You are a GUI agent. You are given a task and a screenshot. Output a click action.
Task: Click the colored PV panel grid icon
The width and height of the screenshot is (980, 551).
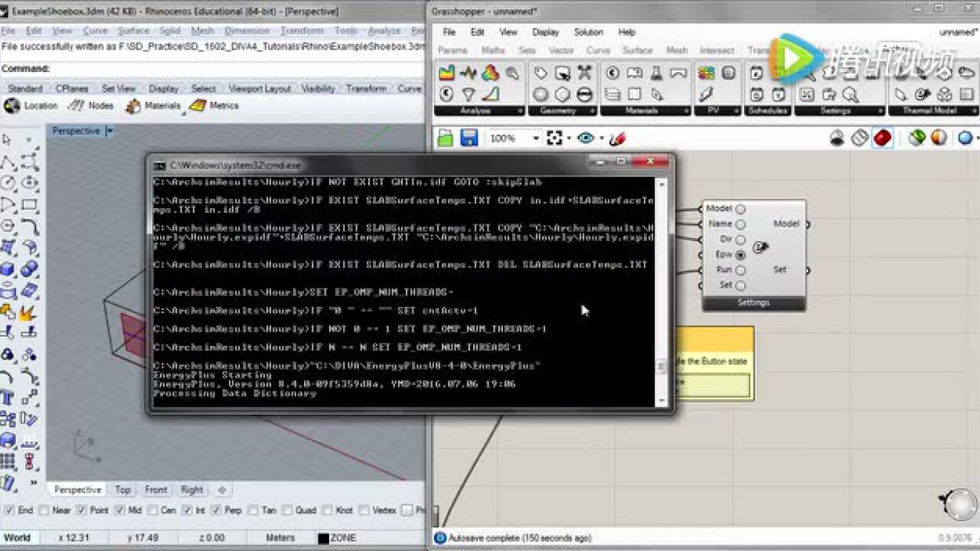(706, 73)
